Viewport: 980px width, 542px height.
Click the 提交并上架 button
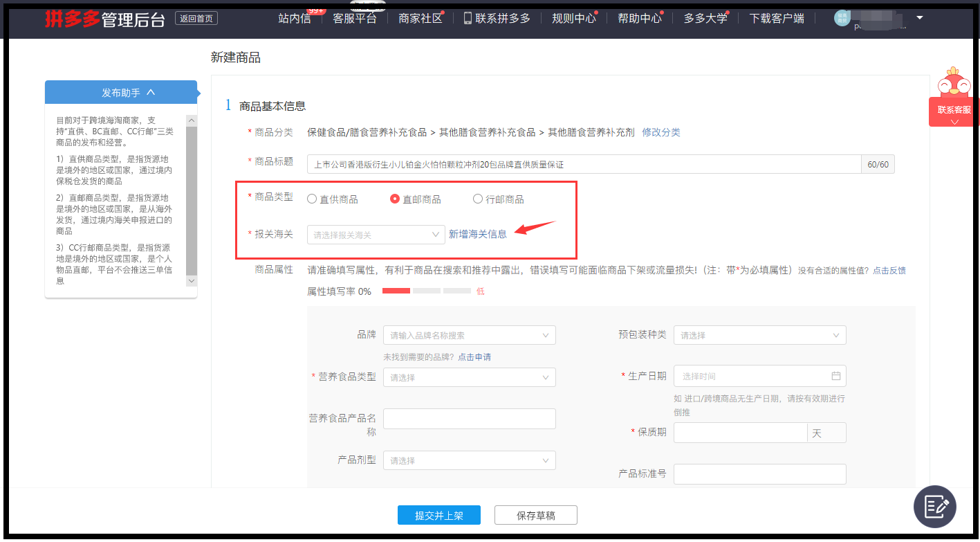coord(439,515)
